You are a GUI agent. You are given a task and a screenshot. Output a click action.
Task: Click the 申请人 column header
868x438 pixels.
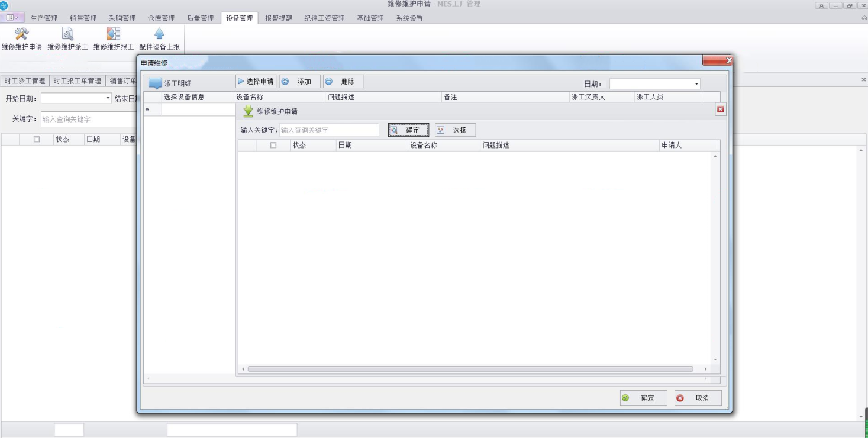(689, 145)
